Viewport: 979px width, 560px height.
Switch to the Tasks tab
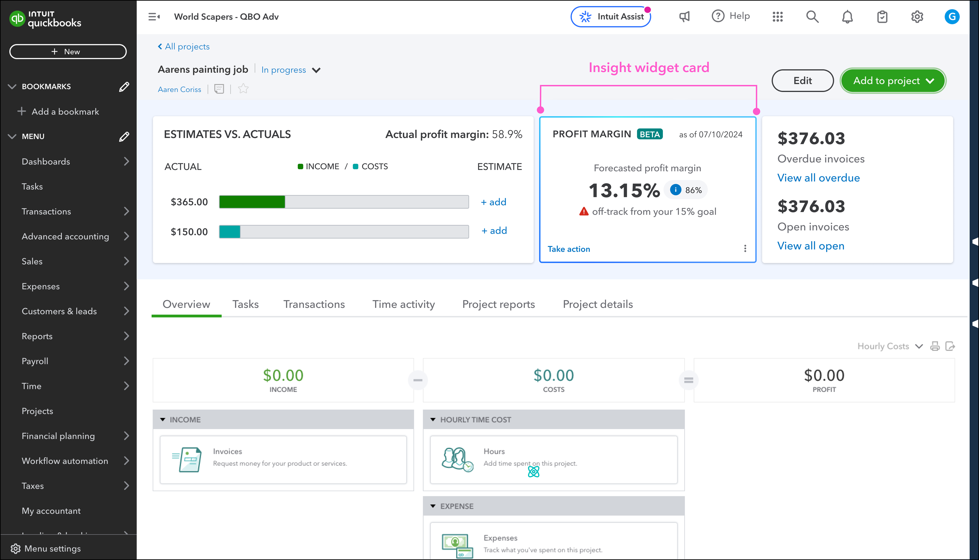coord(246,304)
